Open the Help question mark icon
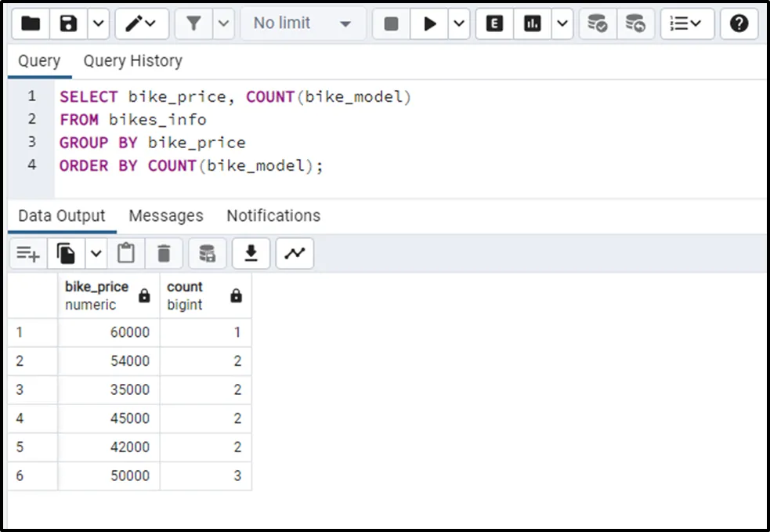Screen dimensions: 770x532 pos(739,24)
